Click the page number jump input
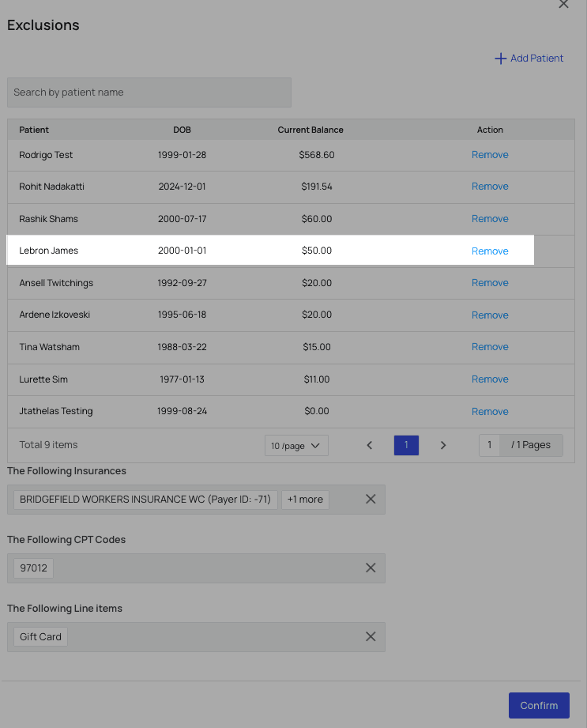Image resolution: width=587 pixels, height=728 pixels. pos(490,446)
